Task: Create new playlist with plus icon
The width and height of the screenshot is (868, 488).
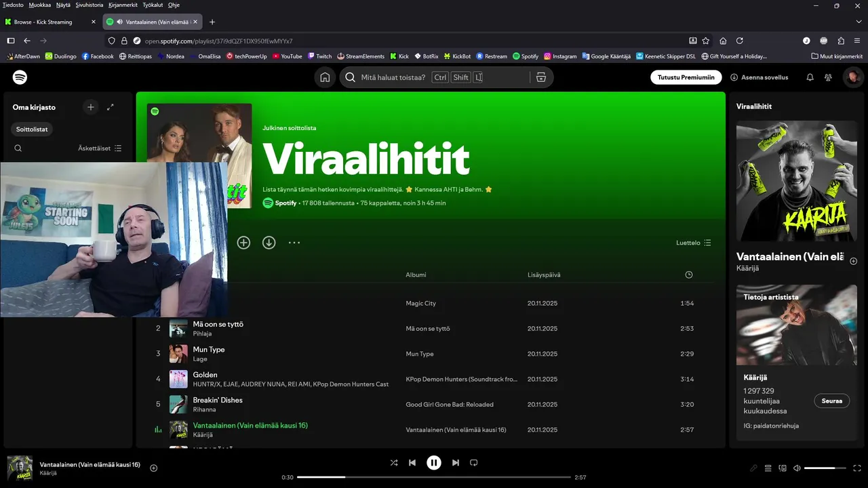Action: tap(91, 107)
